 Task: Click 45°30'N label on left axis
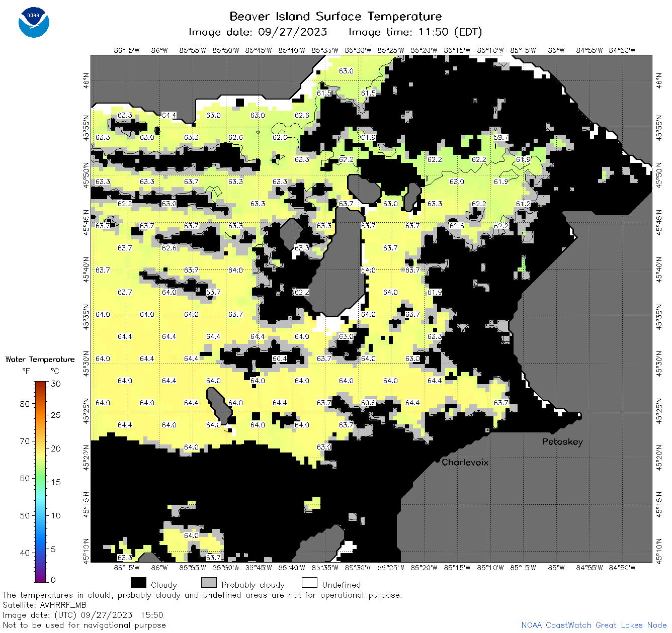point(86,364)
